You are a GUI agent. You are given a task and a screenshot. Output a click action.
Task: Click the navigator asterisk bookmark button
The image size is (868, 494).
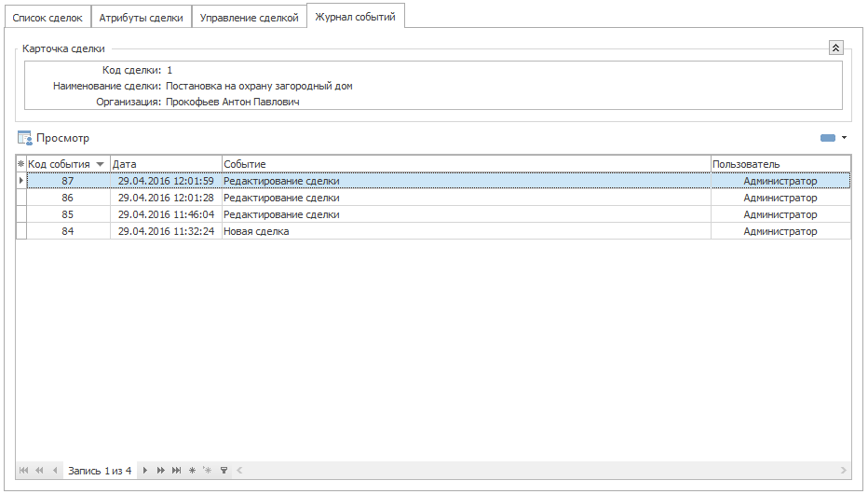coord(192,470)
